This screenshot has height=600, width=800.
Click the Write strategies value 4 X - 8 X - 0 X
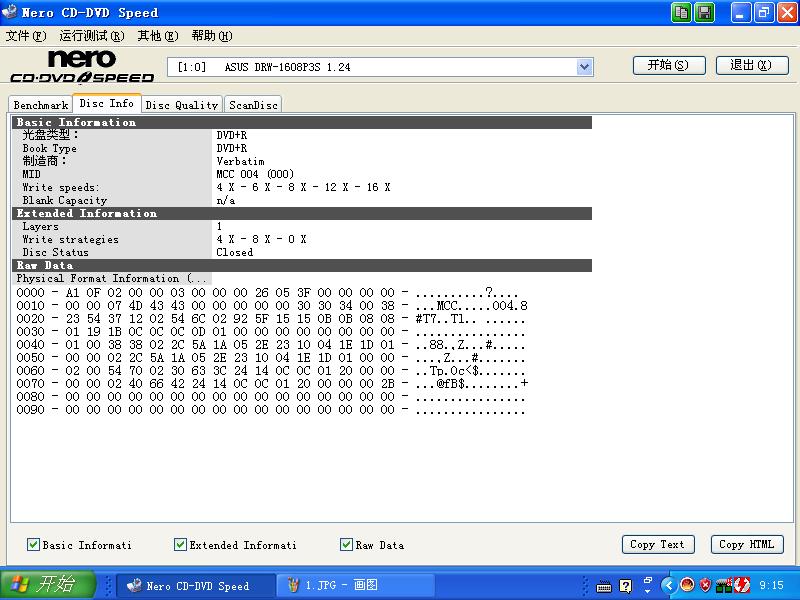pos(261,239)
